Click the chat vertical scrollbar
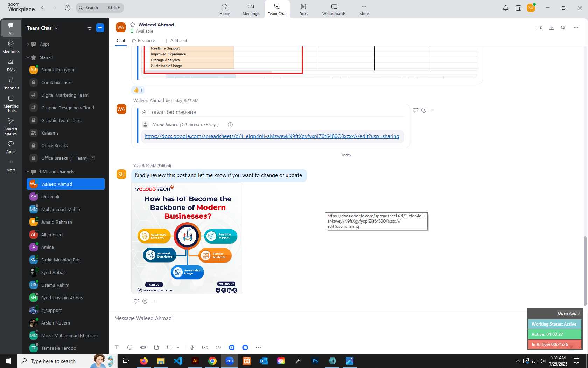Image resolution: width=588 pixels, height=368 pixels. [x=585, y=271]
